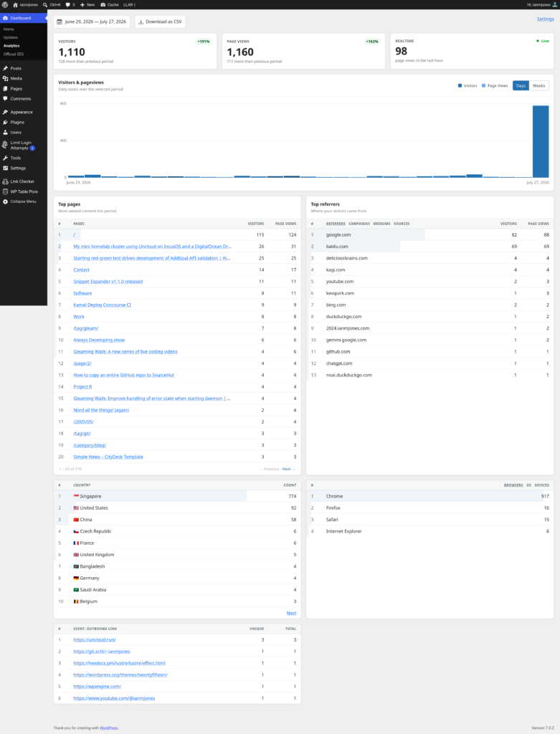Click the Users icon in sidebar
560x734 pixels.
coord(5,133)
